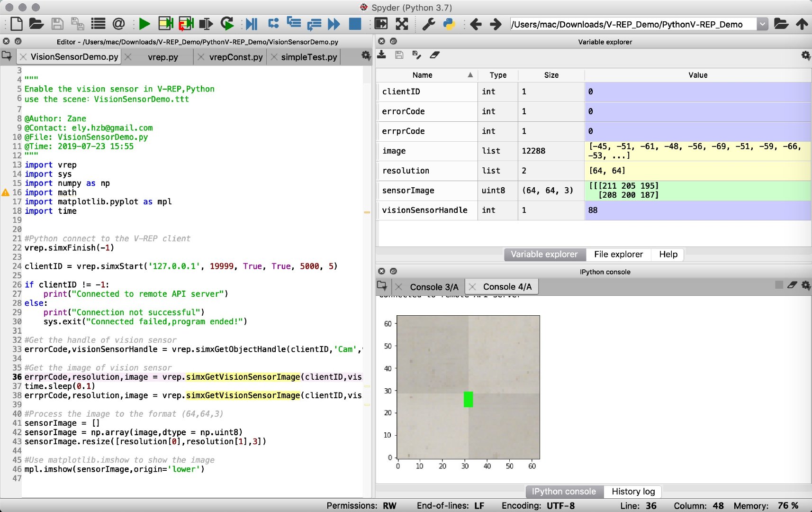
Task: Open the working directory dropdown
Action: [x=763, y=24]
